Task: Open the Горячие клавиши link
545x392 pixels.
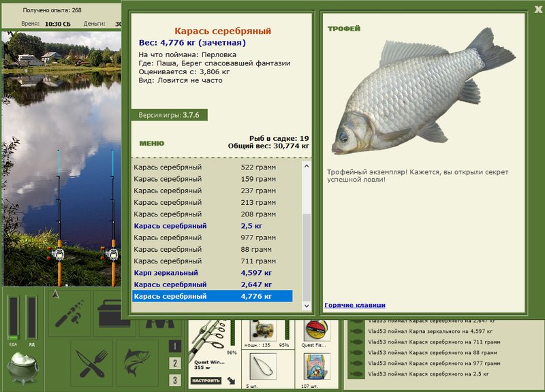Action: click(x=355, y=305)
